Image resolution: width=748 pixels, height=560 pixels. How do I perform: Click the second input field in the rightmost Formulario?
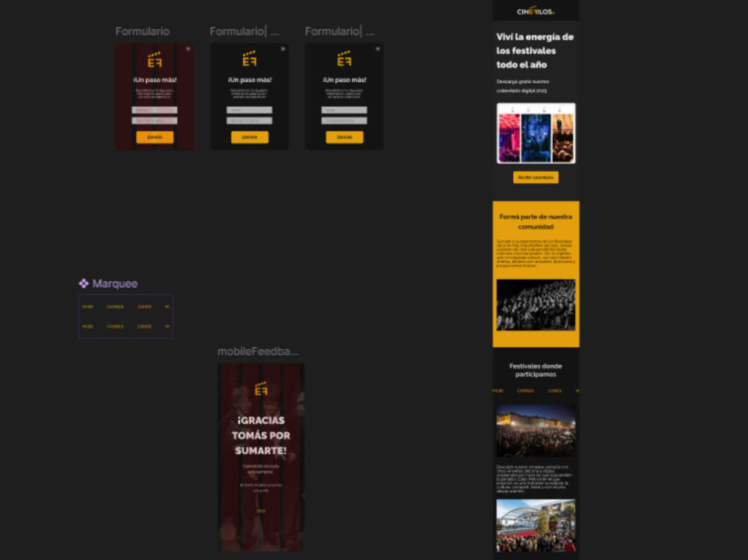click(x=344, y=120)
